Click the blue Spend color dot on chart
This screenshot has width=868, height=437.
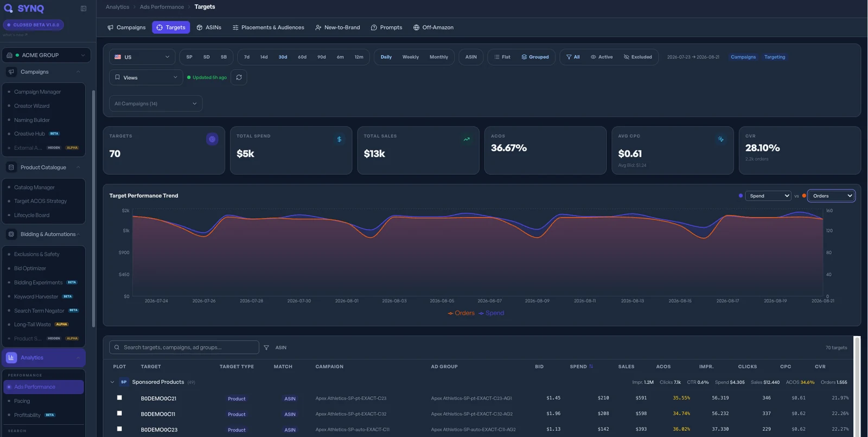pyautogui.click(x=741, y=196)
